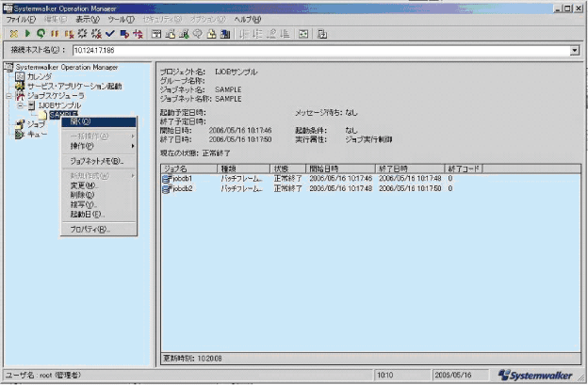Click 更新時刻 10:20:08 status line
Viewport: 588px width, 385px height.
click(193, 359)
